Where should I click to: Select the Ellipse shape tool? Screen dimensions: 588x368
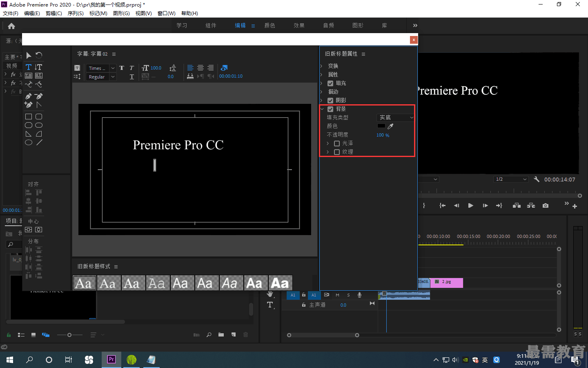[29, 142]
